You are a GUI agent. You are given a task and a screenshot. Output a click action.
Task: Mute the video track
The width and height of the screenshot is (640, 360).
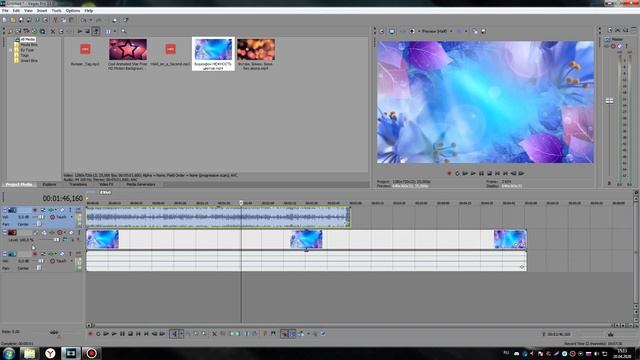(x=71, y=232)
